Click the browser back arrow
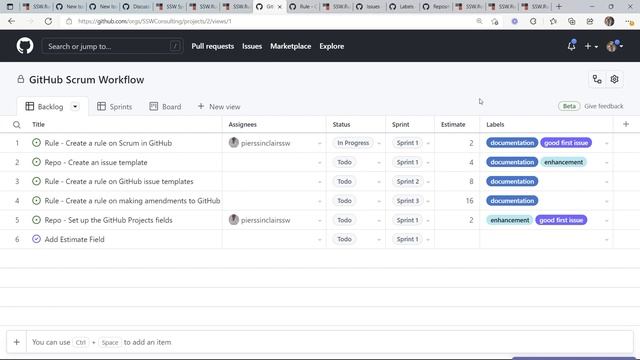 [x=11, y=21]
